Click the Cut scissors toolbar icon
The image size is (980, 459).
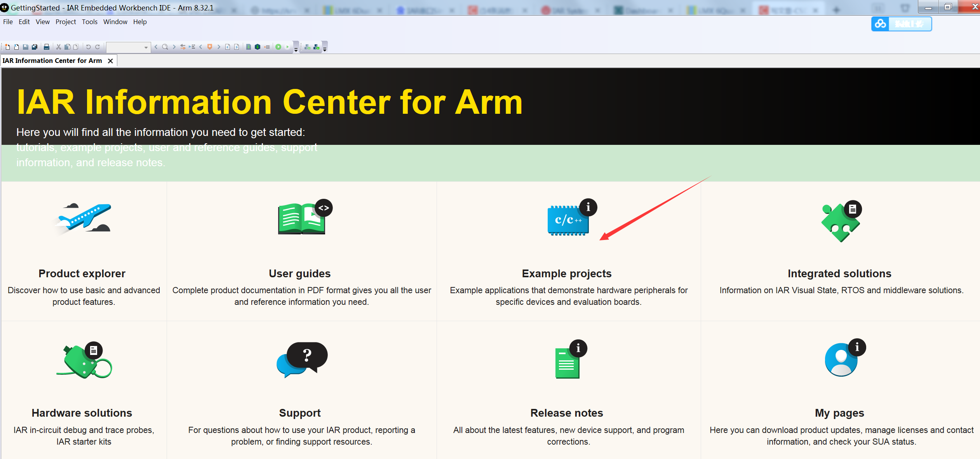59,47
